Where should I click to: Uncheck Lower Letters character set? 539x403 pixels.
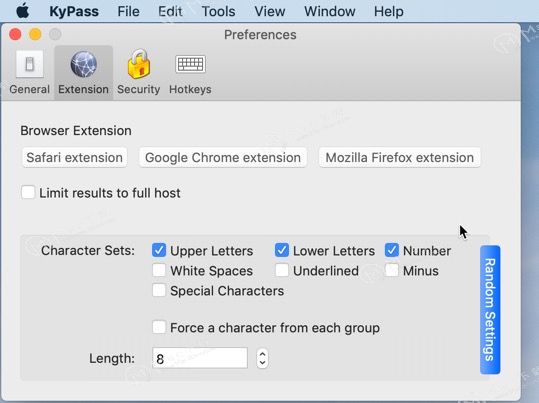(282, 250)
